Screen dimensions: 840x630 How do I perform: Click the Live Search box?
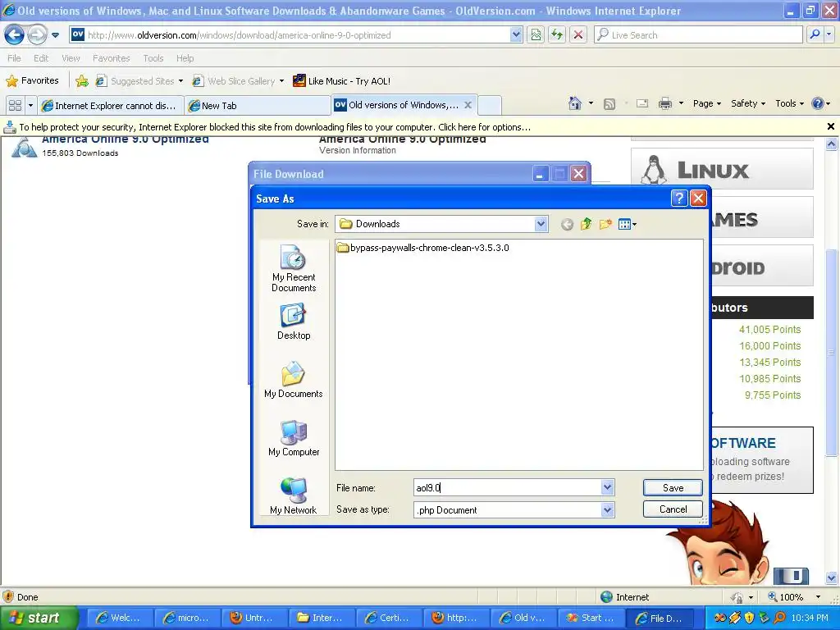click(698, 35)
